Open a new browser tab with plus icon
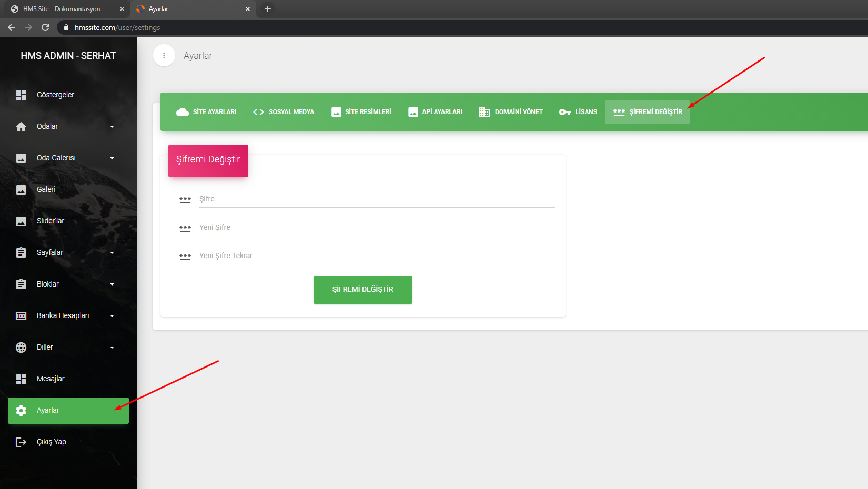This screenshot has height=489, width=868. pyautogui.click(x=268, y=9)
